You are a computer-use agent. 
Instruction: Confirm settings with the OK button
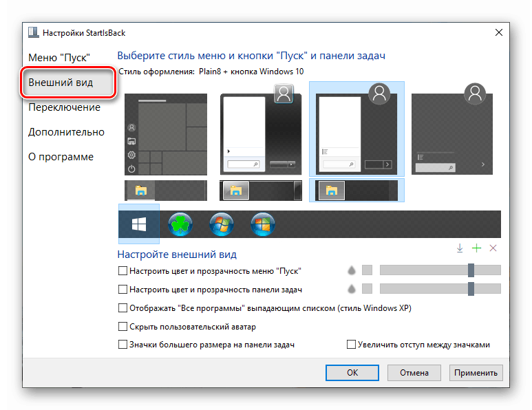(x=352, y=373)
